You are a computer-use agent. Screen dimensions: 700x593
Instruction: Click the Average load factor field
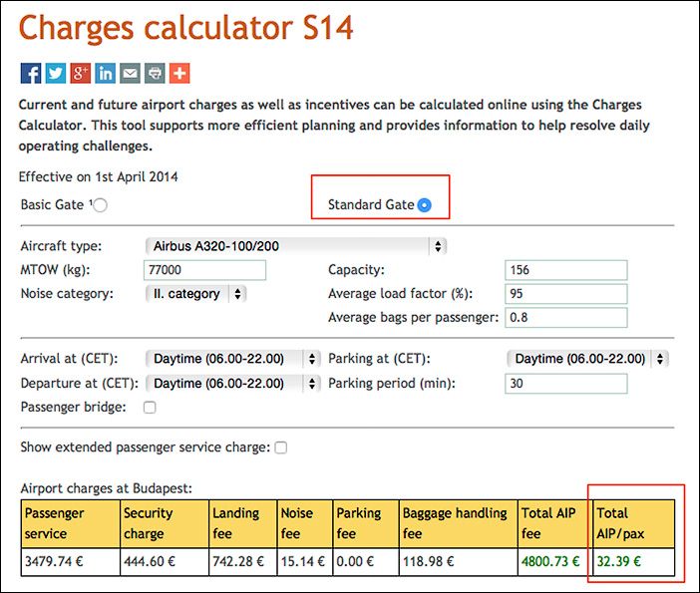coord(566,294)
